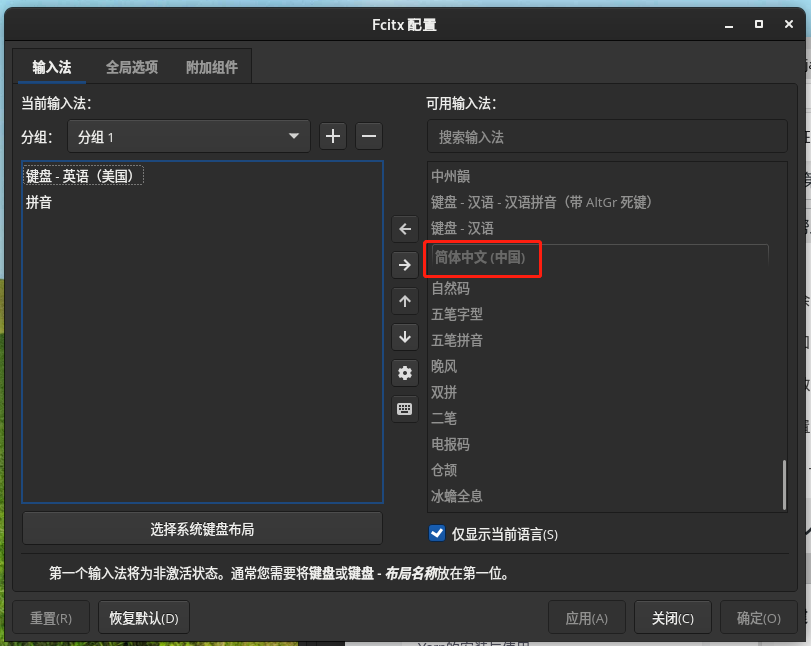Image resolution: width=811 pixels, height=646 pixels.
Task: Select 仓颉 input method
Action: pos(605,470)
